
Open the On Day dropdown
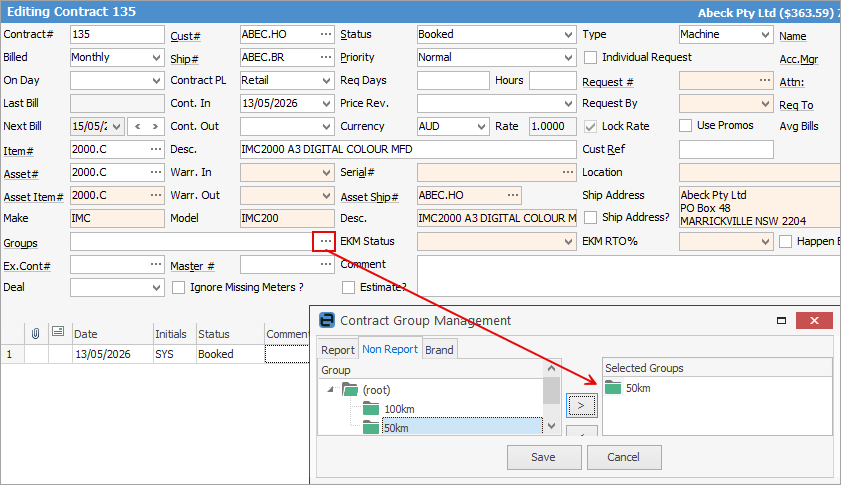coord(156,80)
